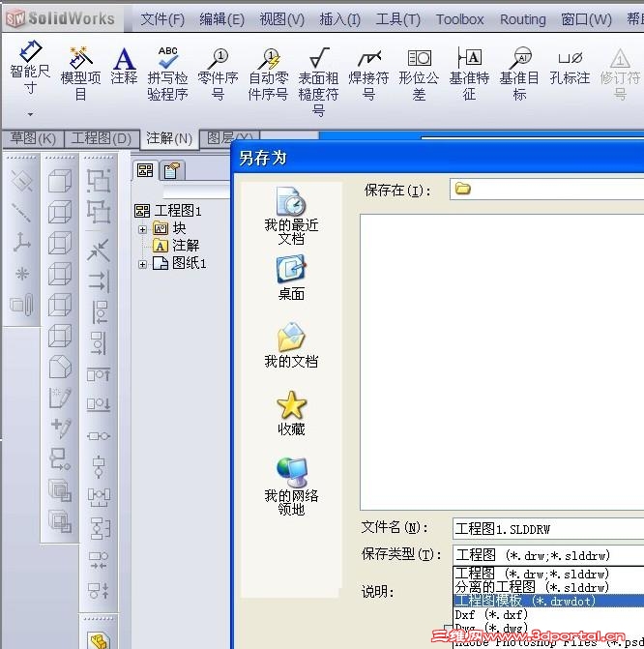644x649 pixels.
Task: Open the Toolbox menu
Action: pos(460,19)
